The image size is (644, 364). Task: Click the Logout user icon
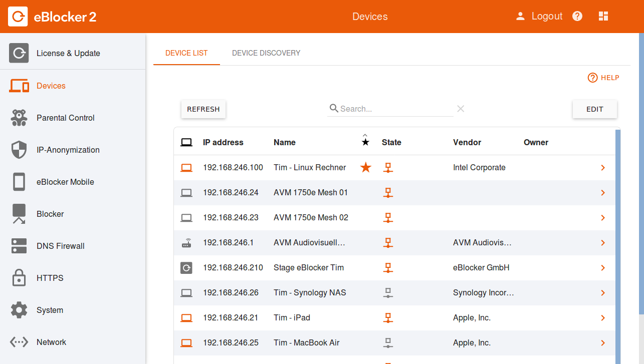[x=521, y=16]
